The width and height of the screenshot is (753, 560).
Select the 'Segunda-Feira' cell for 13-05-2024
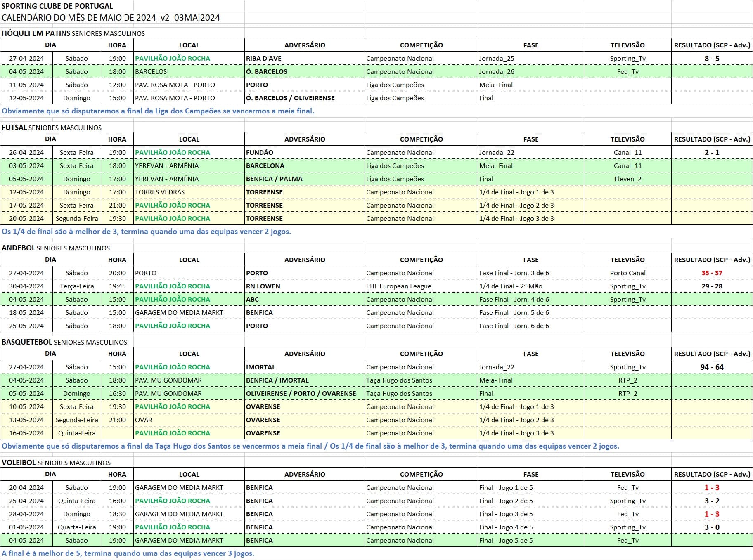(77, 420)
